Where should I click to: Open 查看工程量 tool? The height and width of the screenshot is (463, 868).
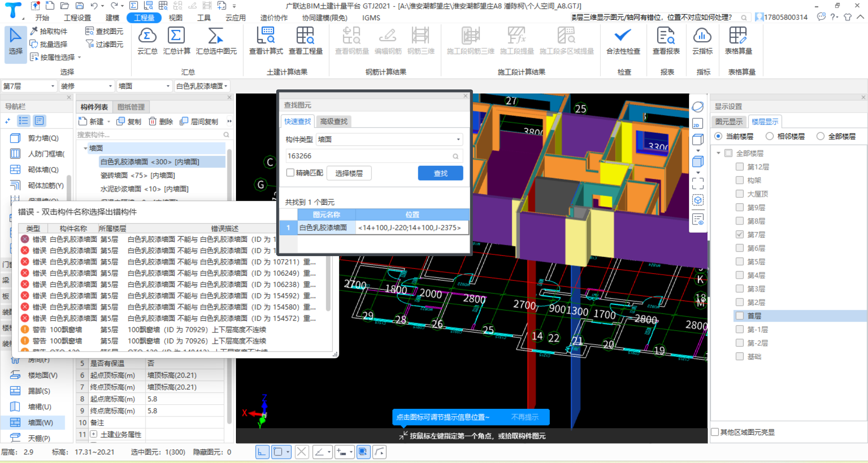point(306,41)
